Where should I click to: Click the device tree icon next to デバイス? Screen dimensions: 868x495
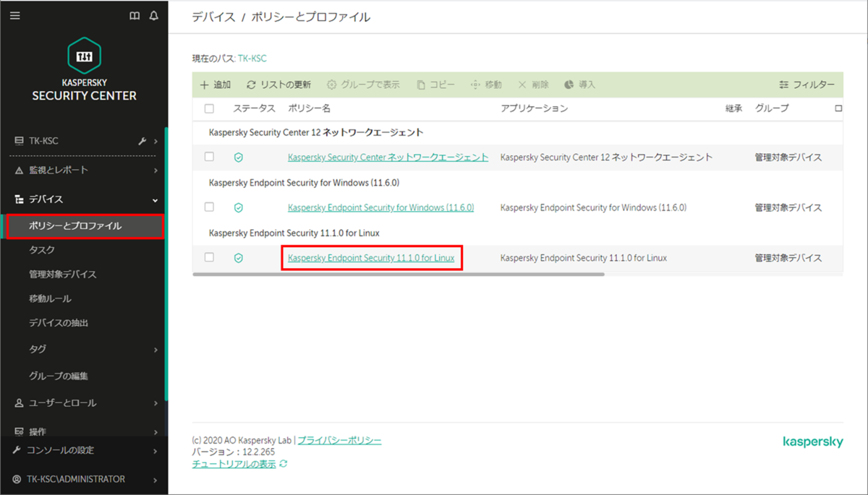coord(20,199)
